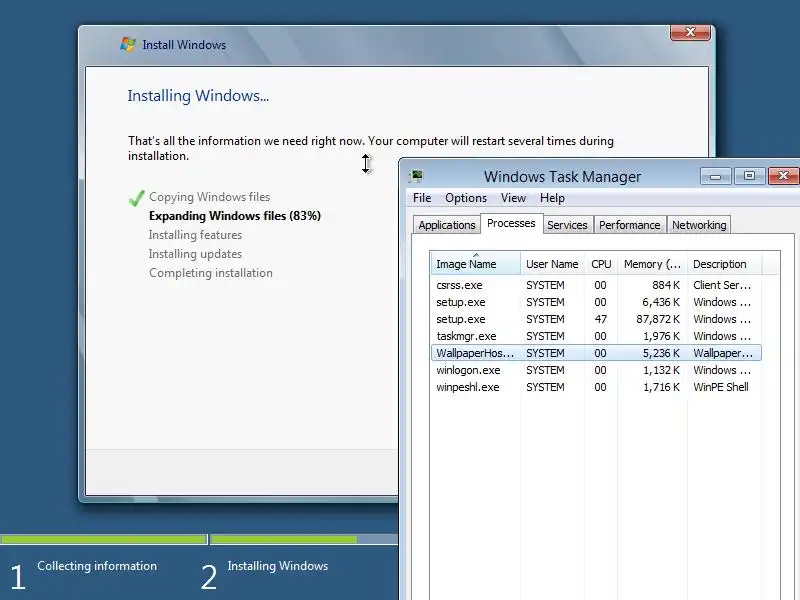Open the Help menu in Task Manager

click(552, 198)
